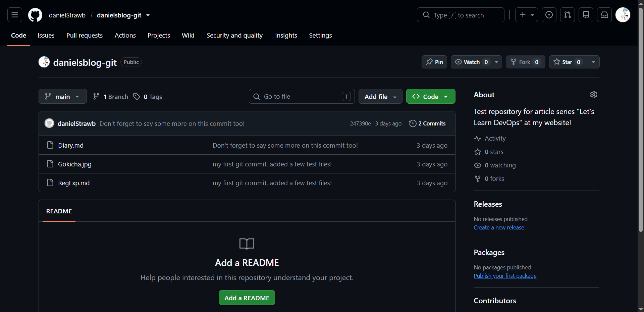644x312 pixels.
Task: Expand the green Code dropdown
Action: tap(431, 97)
